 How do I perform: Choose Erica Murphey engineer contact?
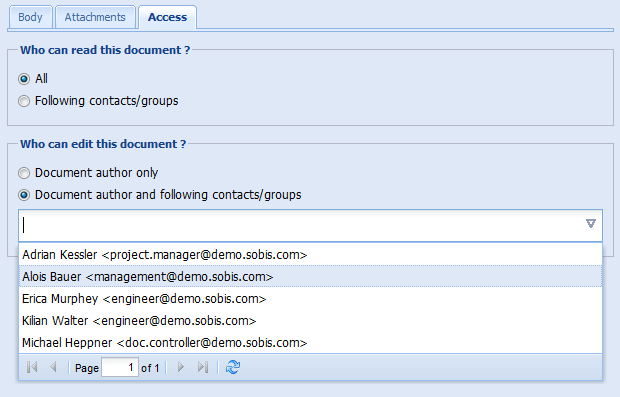(x=310, y=299)
